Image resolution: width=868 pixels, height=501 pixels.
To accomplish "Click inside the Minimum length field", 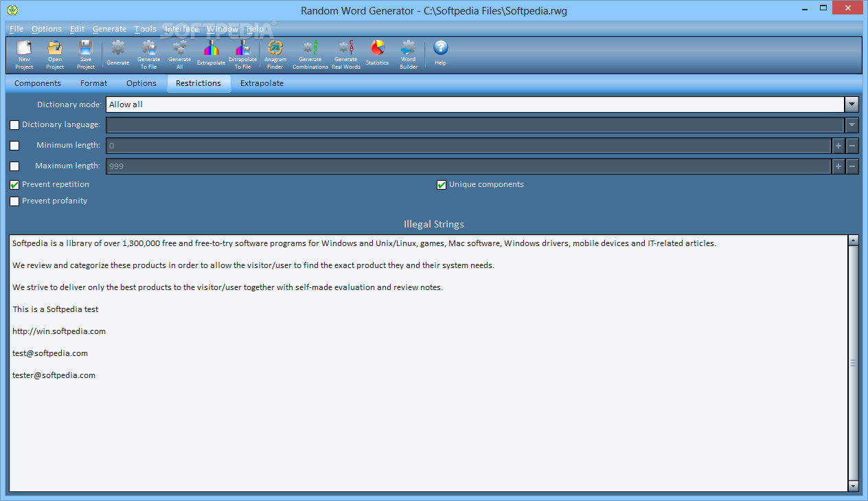I will (x=468, y=146).
